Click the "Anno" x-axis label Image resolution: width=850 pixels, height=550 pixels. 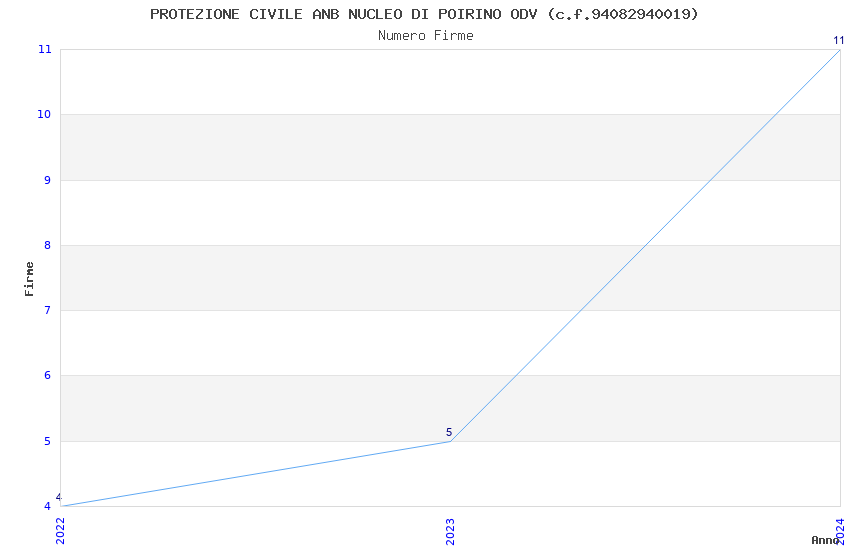[x=825, y=540]
